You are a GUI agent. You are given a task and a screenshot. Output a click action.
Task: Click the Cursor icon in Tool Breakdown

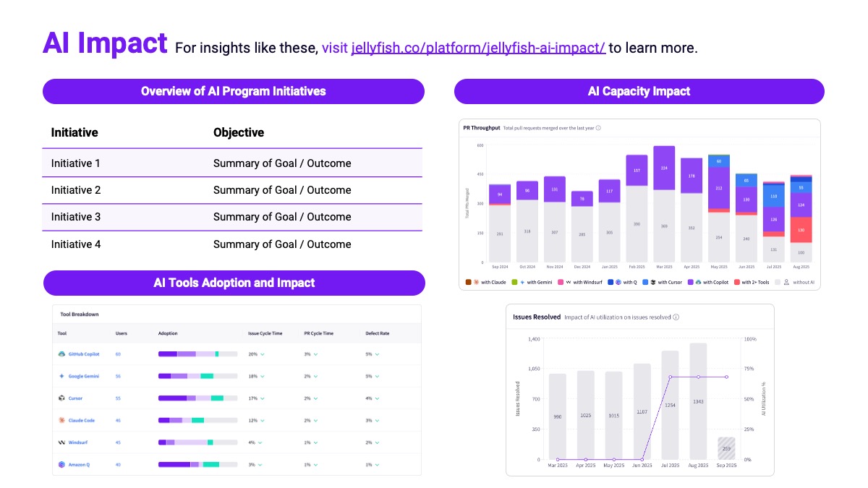[x=61, y=398]
